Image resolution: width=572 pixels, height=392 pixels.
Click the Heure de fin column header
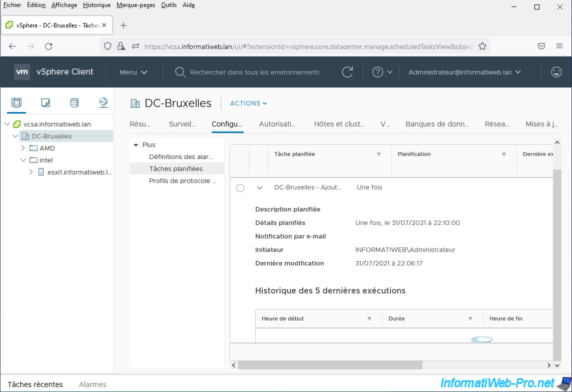click(506, 319)
